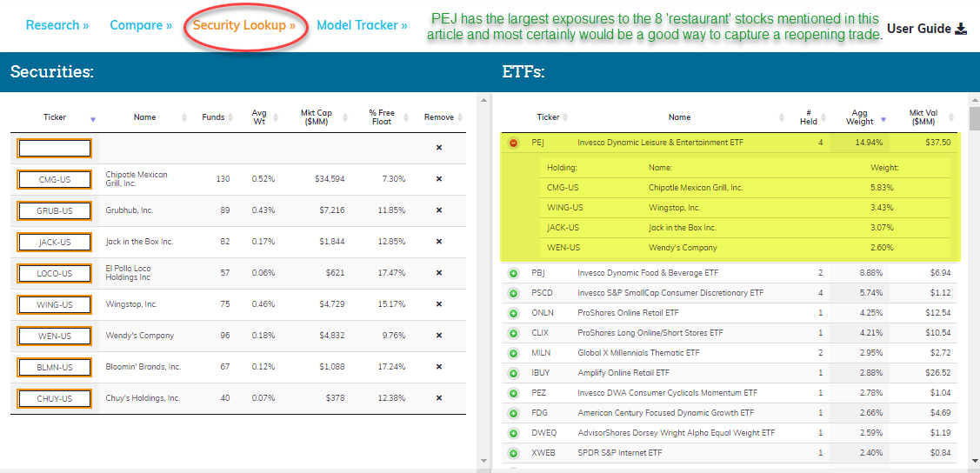The image size is (980, 473).
Task: Select Invesco Dynamic Leisure & Entertainment ETF name
Action: click(661, 143)
